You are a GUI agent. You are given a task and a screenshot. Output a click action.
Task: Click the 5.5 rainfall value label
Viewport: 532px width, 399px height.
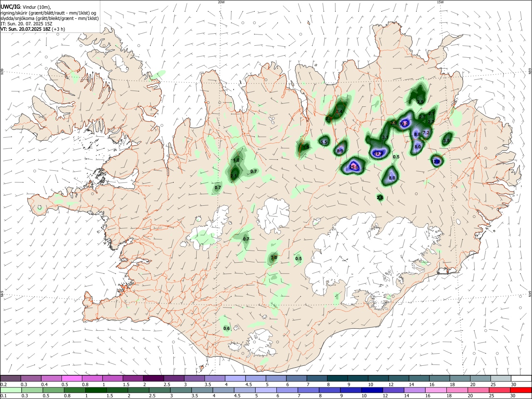coord(324,142)
